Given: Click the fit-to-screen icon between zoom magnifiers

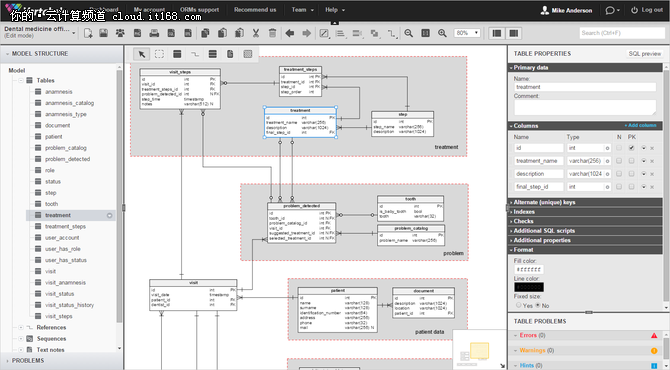Looking at the screenshot, I should click(426, 33).
